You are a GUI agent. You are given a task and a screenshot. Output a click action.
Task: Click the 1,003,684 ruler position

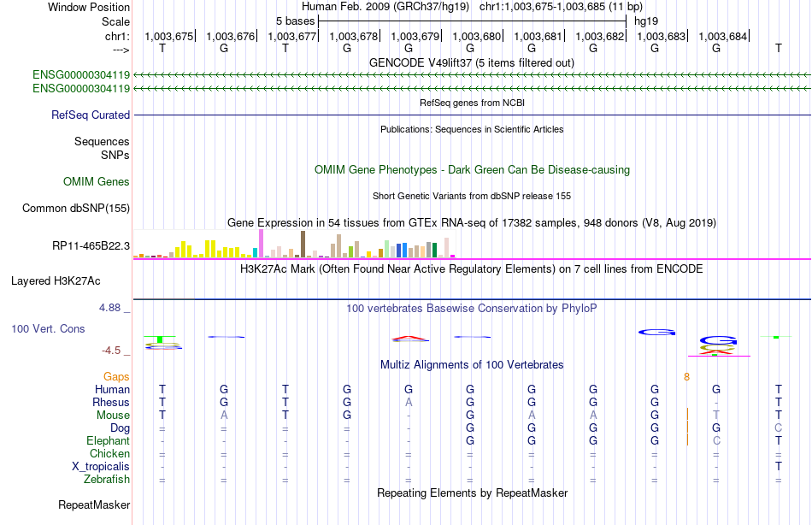723,36
